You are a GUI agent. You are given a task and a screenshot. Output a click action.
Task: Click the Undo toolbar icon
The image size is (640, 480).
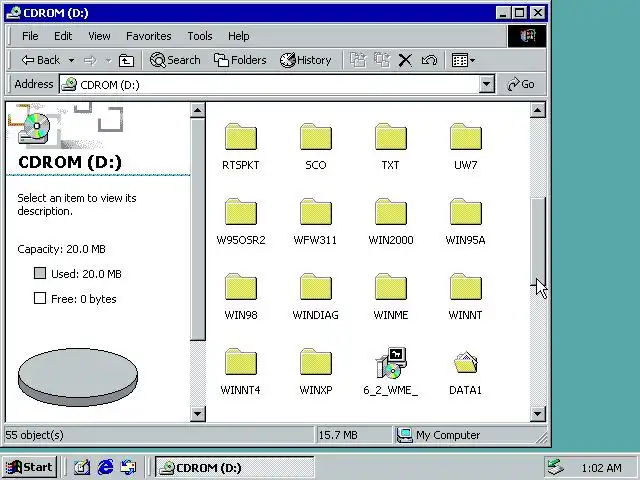pos(429,60)
